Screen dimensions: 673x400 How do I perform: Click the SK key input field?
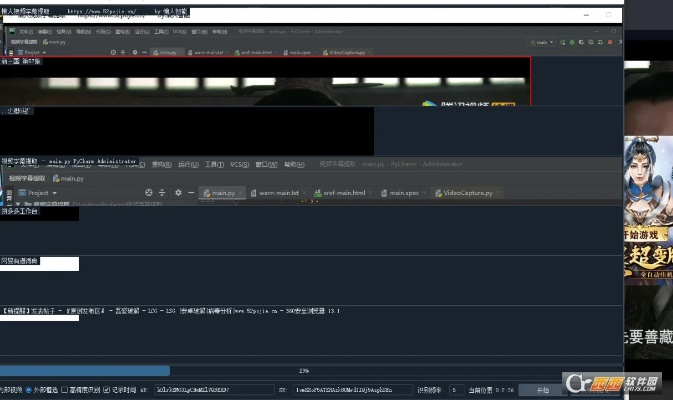pyautogui.click(x=353, y=390)
